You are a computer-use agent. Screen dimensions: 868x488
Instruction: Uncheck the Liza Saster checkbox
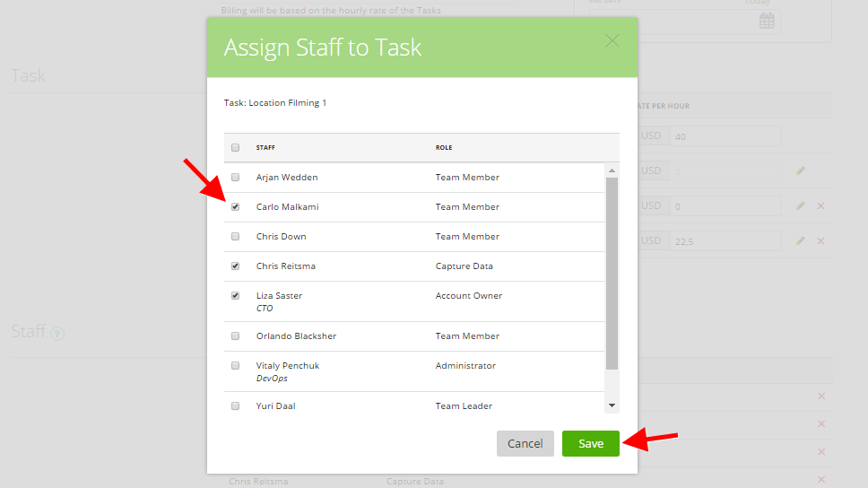click(x=235, y=296)
